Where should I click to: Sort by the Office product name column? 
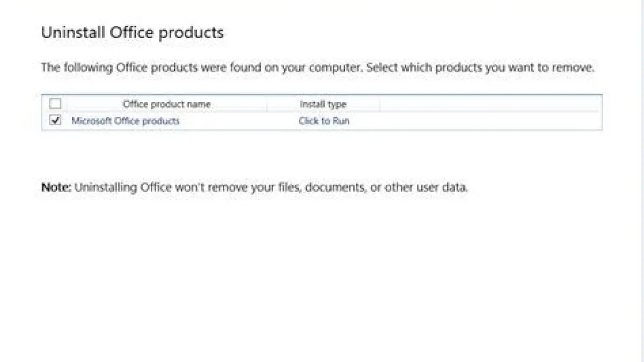(x=166, y=104)
